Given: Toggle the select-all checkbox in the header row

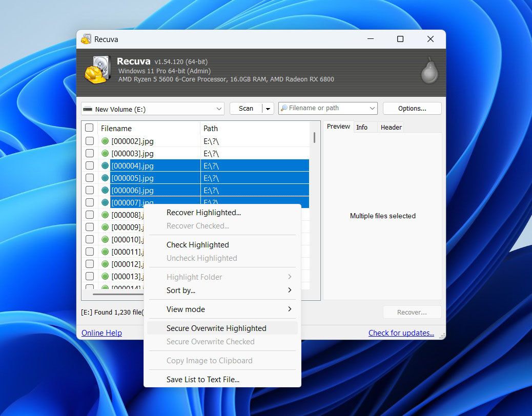Looking at the screenshot, I should click(x=89, y=128).
